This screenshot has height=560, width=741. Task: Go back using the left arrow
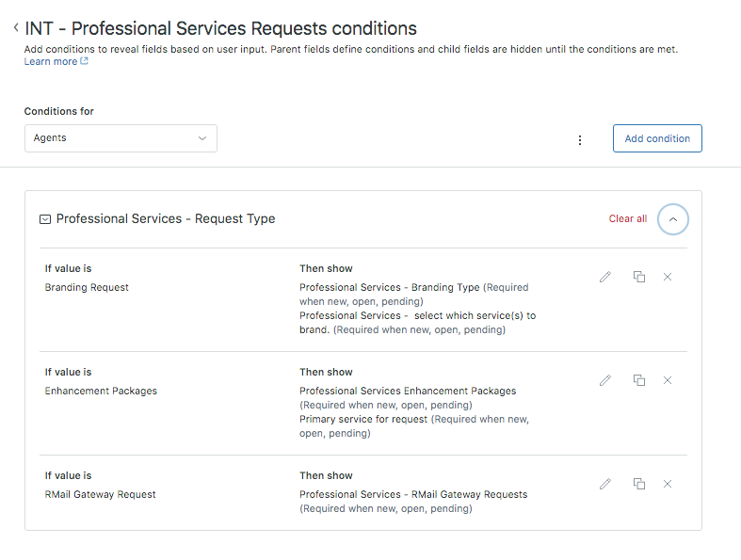coord(16,28)
